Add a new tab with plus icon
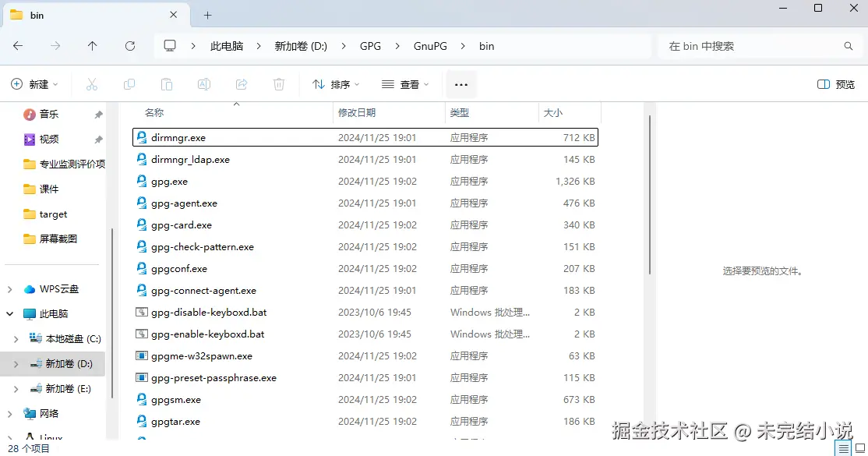Screen dimensions: 868x456 [x=207, y=16]
